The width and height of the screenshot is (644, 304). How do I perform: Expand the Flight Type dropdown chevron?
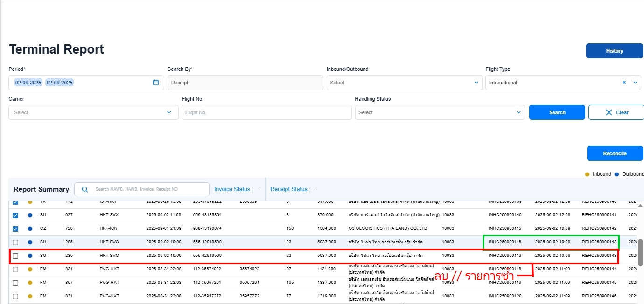coord(635,83)
